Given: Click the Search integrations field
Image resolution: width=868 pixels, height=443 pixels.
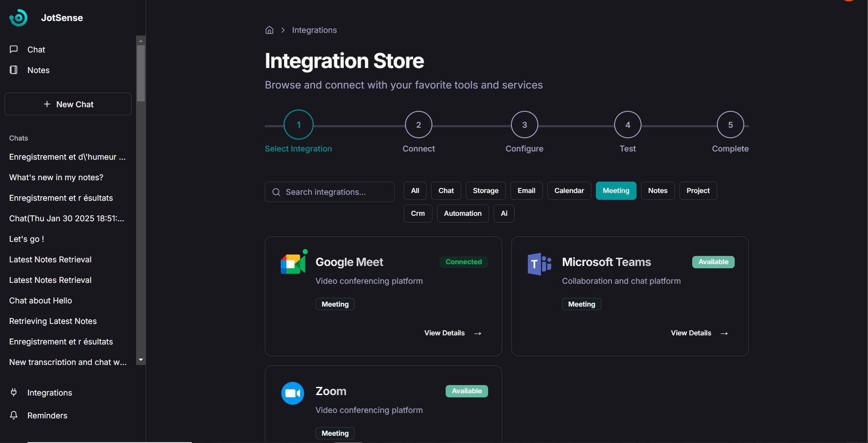Looking at the screenshot, I should click(330, 192).
